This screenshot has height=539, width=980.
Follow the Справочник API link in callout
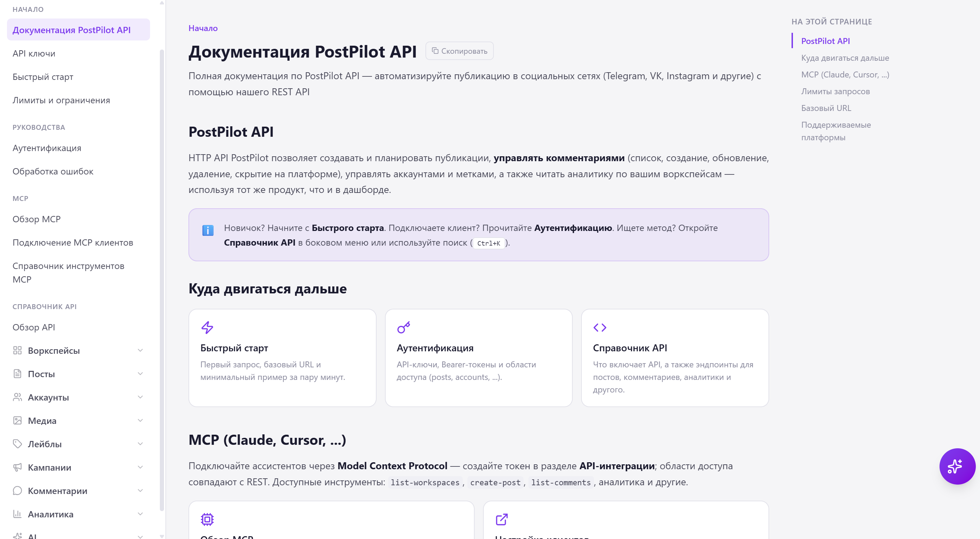[x=259, y=243]
